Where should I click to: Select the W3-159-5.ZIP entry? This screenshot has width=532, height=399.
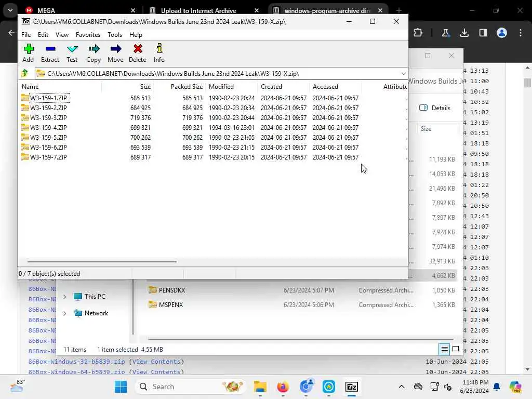(x=48, y=137)
